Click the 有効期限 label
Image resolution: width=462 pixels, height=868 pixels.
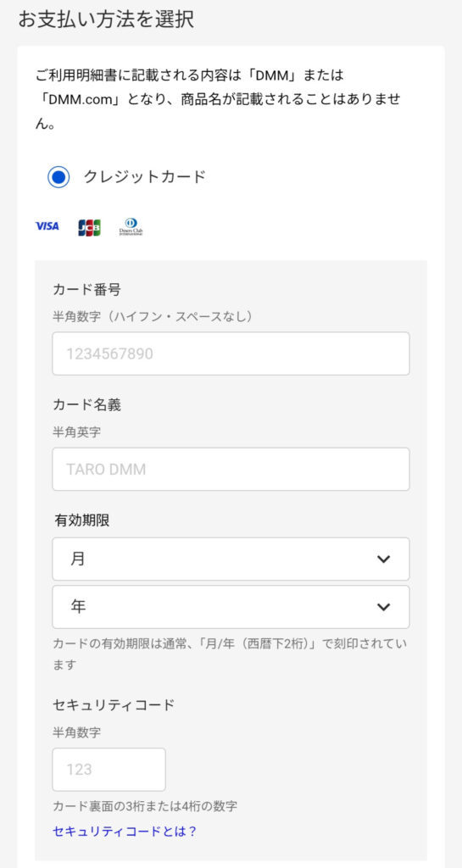pyautogui.click(x=82, y=520)
